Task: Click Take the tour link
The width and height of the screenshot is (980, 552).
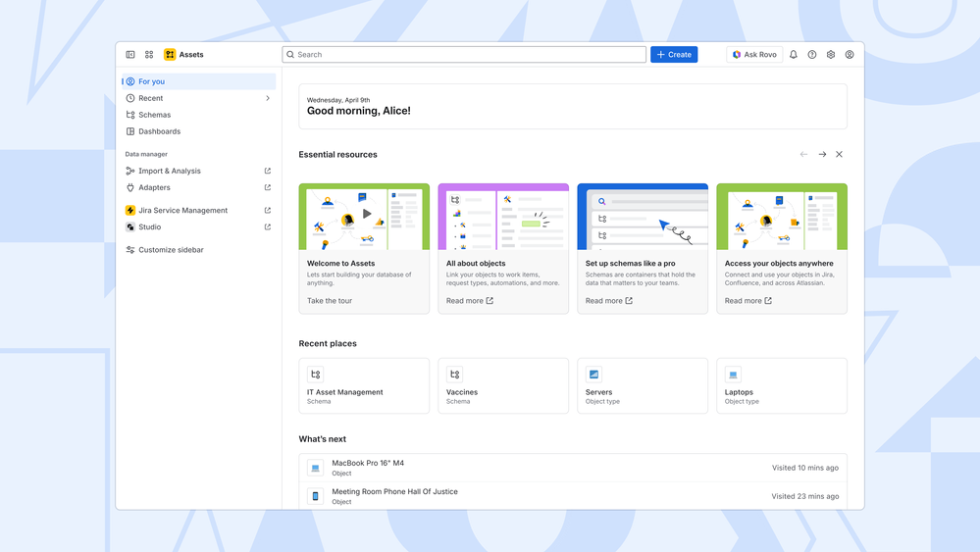Action: coord(330,300)
